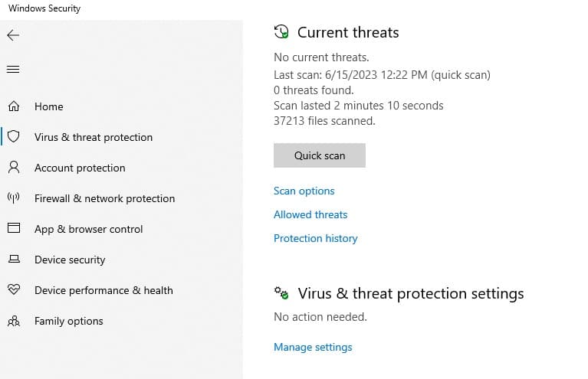Click the App & browser control window icon
This screenshot has height=379, width=588.
tap(13, 229)
